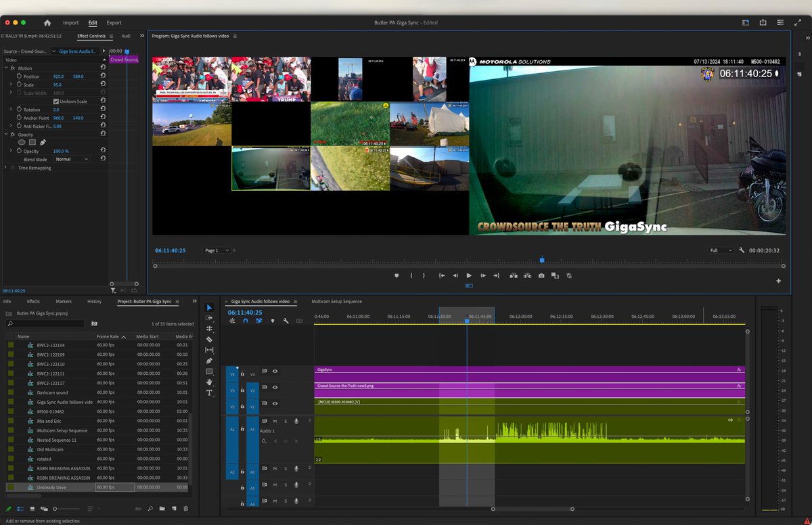Choose the Hand tool
This screenshot has width=812, height=525.
click(x=209, y=382)
